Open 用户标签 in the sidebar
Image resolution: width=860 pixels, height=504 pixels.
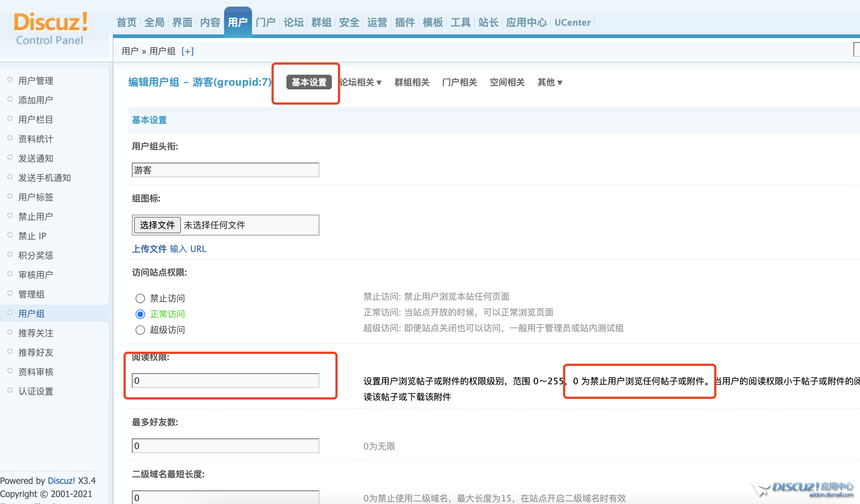[36, 197]
